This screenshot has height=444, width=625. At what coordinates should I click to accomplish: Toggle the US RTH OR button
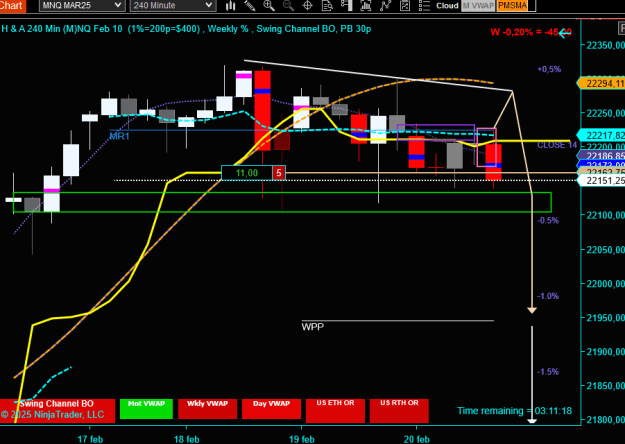[399, 411]
